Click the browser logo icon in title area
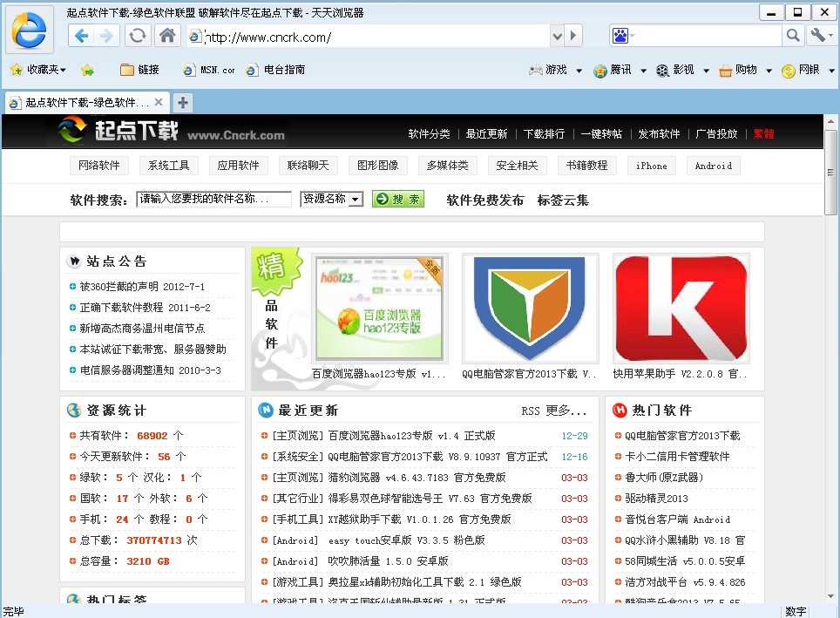840x618 pixels. (x=29, y=30)
